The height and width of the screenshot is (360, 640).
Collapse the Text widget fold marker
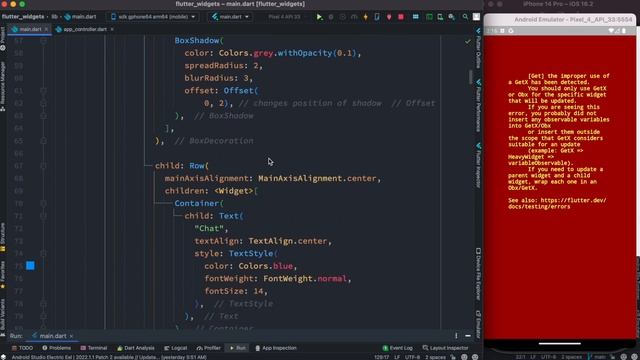tap(43, 216)
